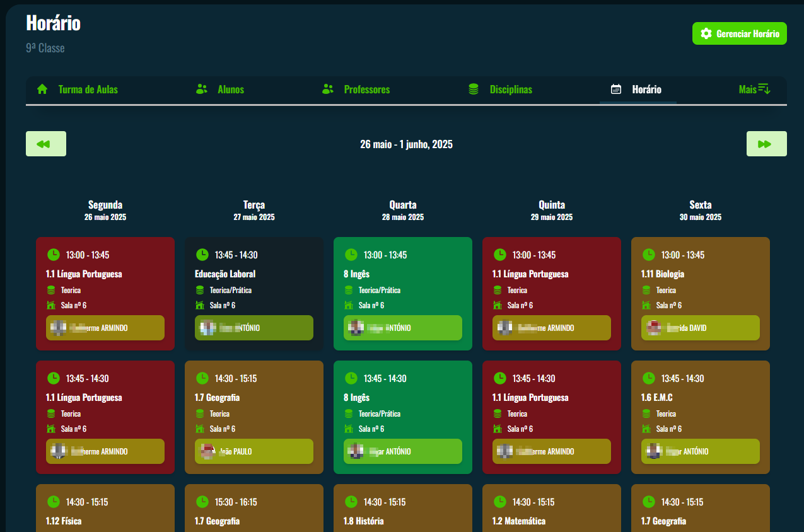Go to previous week with rewind arrows
Image resolution: width=804 pixels, height=532 pixels.
(x=45, y=144)
